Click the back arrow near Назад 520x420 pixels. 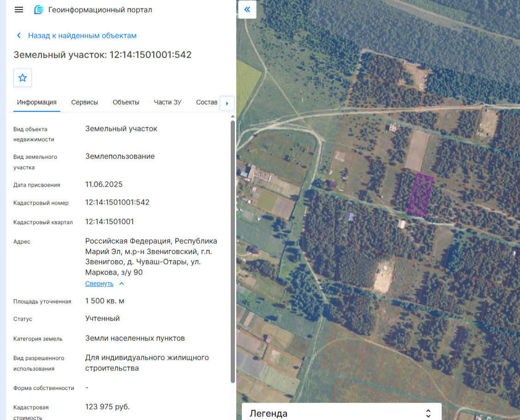(x=19, y=35)
